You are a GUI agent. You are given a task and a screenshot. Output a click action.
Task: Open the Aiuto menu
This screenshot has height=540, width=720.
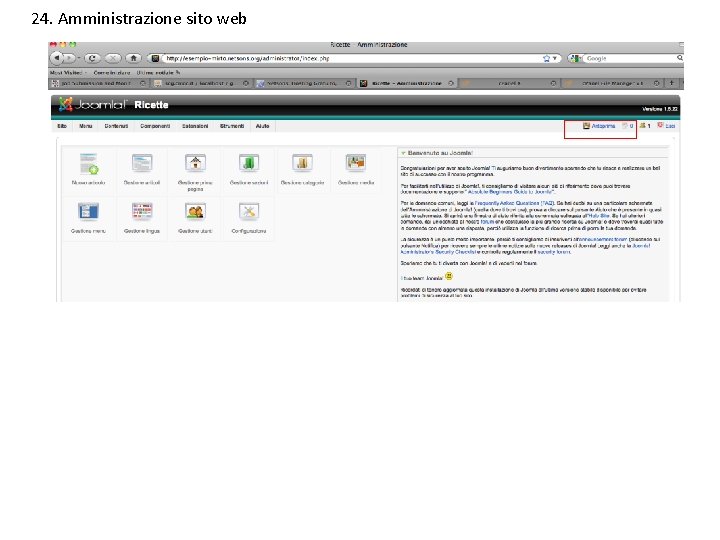click(262, 126)
